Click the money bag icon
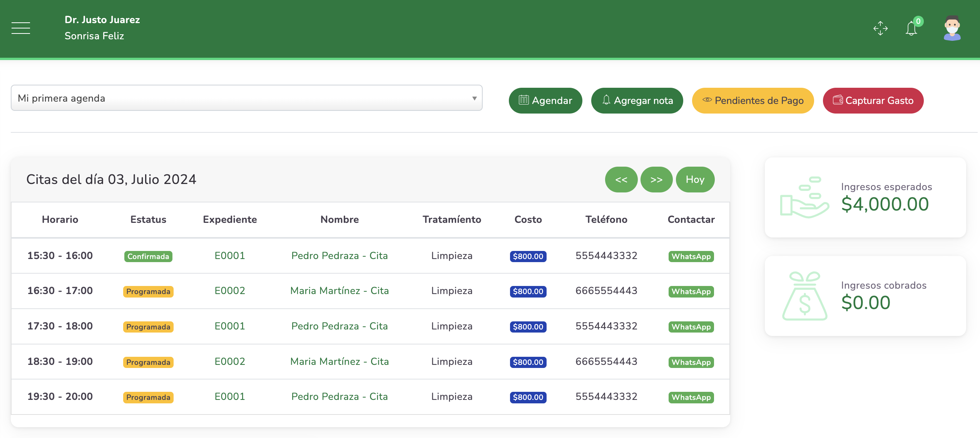The image size is (980, 438). 804,296
